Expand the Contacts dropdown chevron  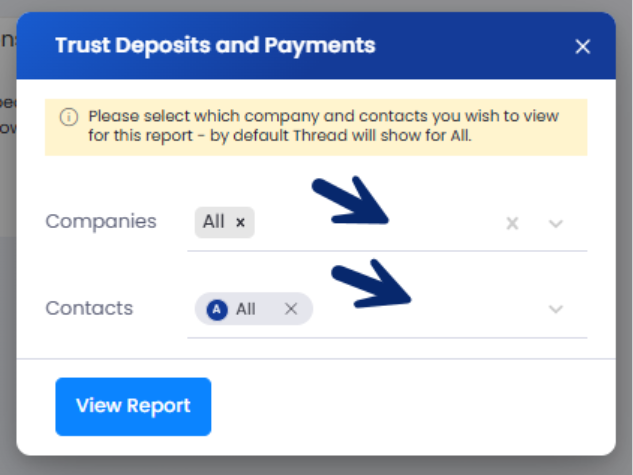(556, 309)
